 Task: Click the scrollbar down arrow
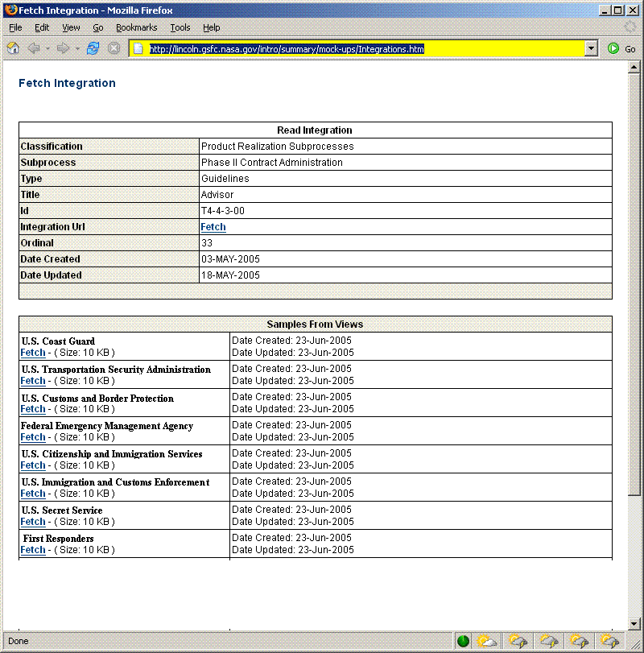click(x=634, y=624)
